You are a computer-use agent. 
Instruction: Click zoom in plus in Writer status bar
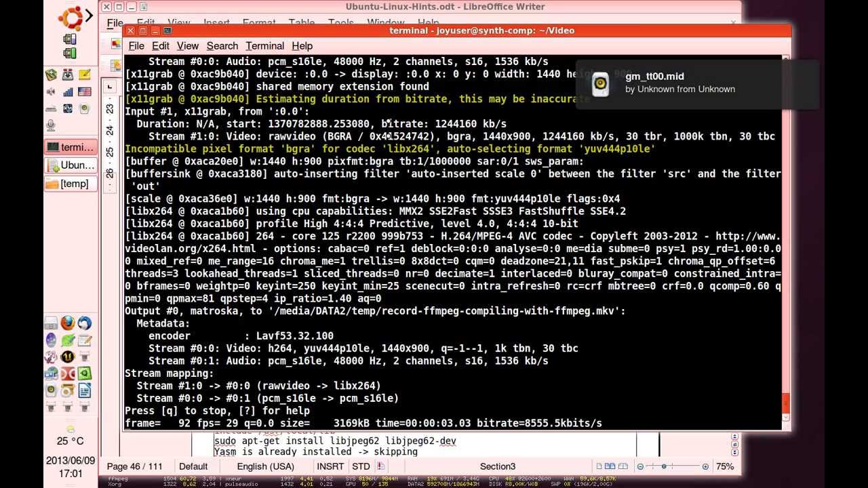(705, 466)
